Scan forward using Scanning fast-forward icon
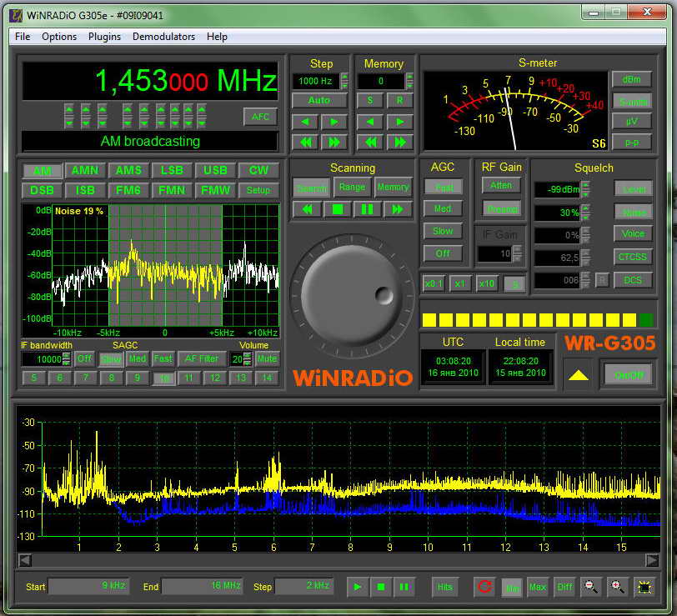 [x=397, y=210]
